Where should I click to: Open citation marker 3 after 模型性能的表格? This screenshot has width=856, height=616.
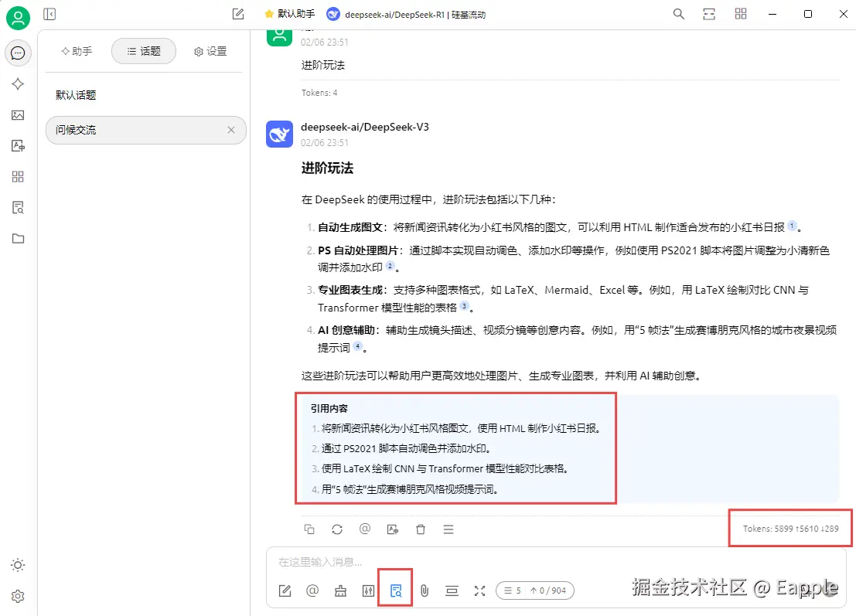[x=464, y=306]
